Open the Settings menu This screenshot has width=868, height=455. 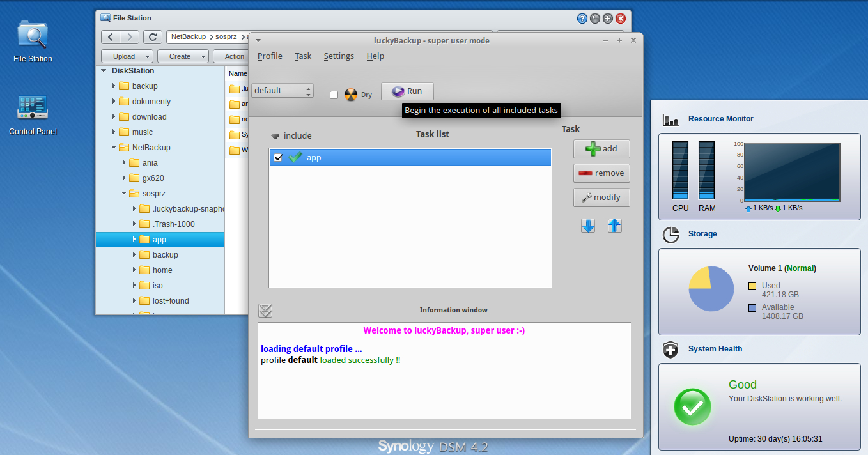(339, 56)
